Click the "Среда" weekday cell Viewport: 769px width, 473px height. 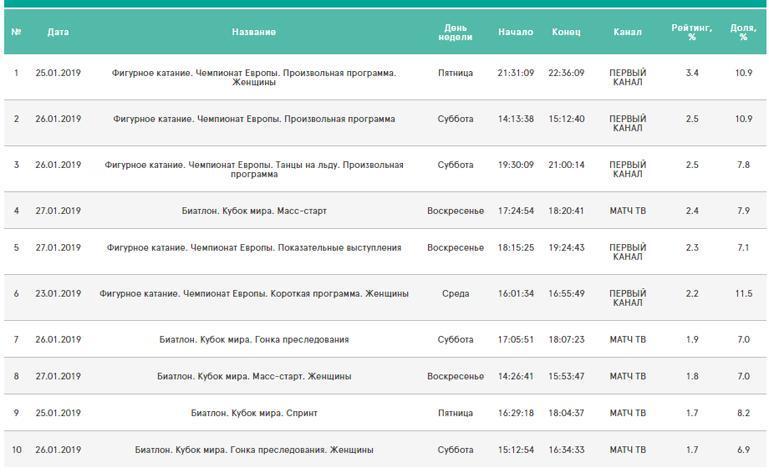pos(455,294)
